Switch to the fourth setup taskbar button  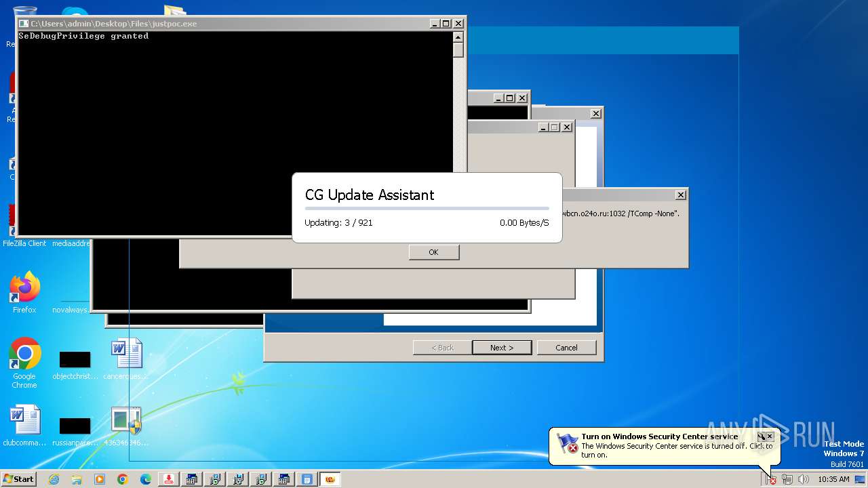tap(261, 479)
